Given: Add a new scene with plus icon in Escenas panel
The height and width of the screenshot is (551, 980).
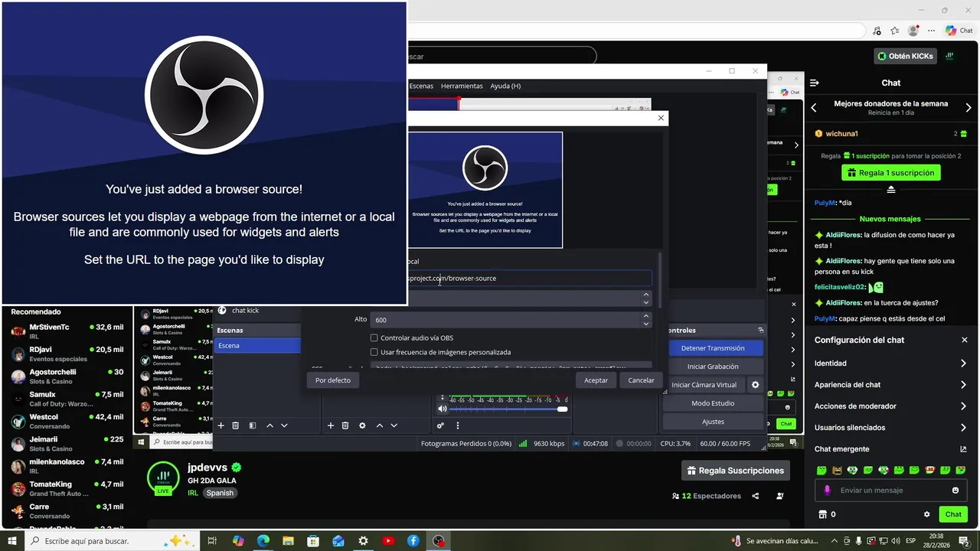Looking at the screenshot, I should (x=220, y=425).
